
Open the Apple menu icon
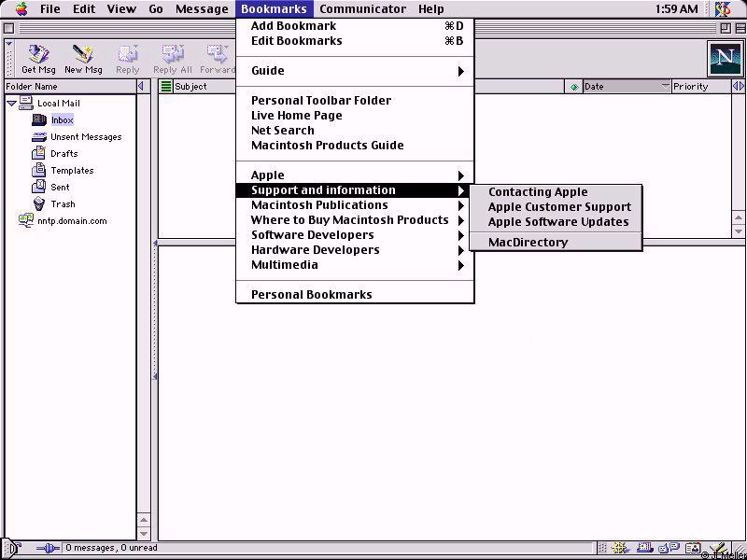21,8
